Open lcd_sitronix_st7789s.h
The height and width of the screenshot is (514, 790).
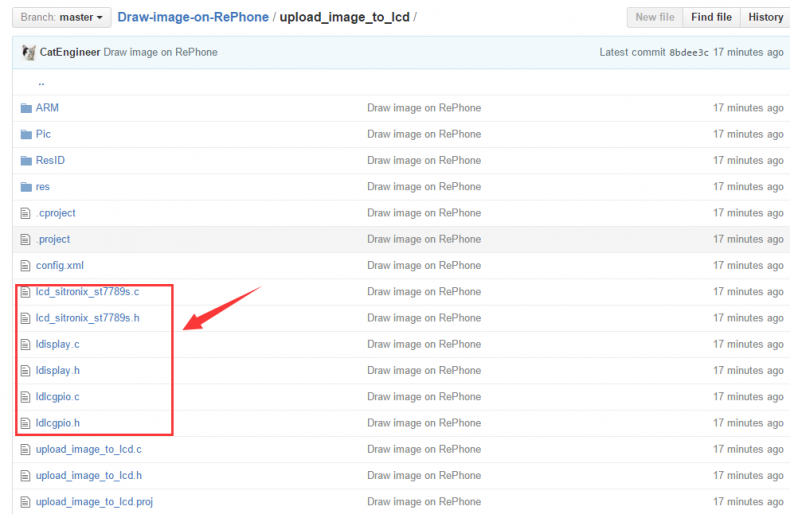coord(88,318)
